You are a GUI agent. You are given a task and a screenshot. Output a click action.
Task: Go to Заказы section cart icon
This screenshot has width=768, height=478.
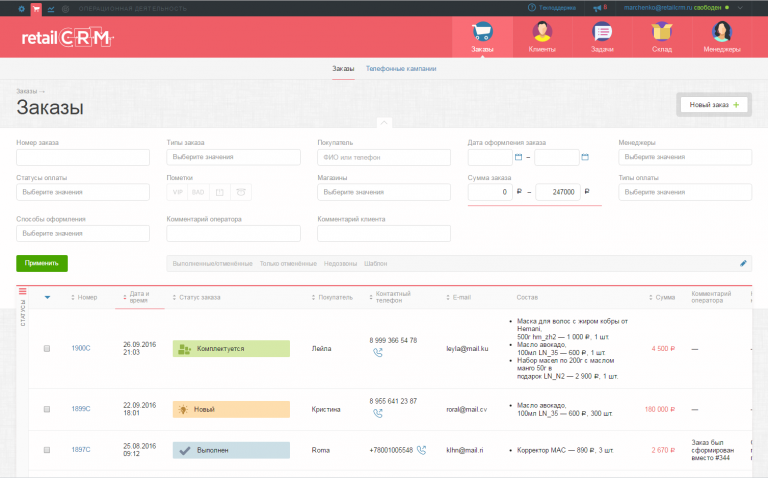482,31
